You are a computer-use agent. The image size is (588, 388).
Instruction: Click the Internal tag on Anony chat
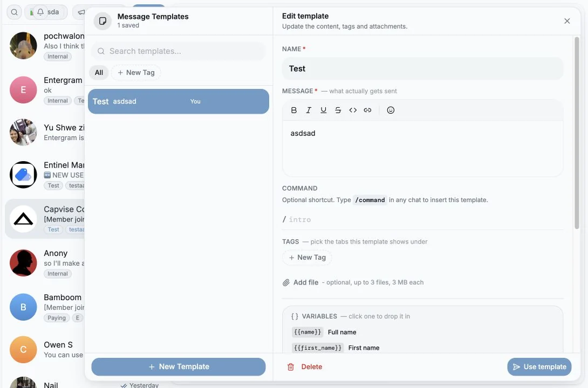tap(58, 274)
